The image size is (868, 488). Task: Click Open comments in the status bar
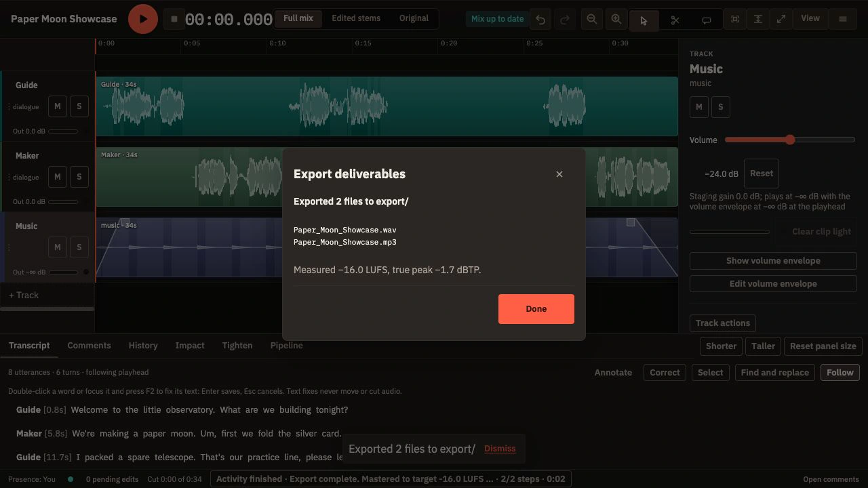coord(831,480)
